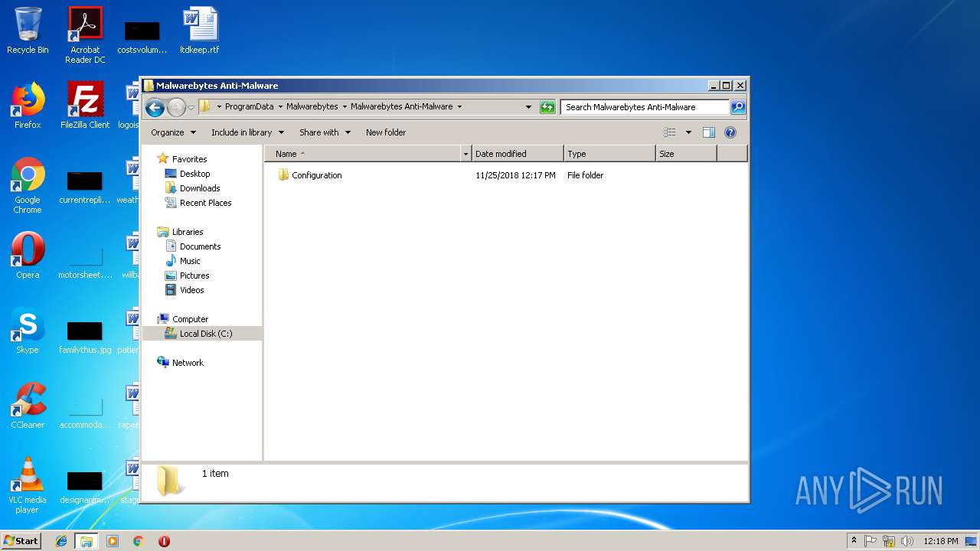This screenshot has width=980, height=551.
Task: Sort by the Size column header
Action: coord(686,154)
